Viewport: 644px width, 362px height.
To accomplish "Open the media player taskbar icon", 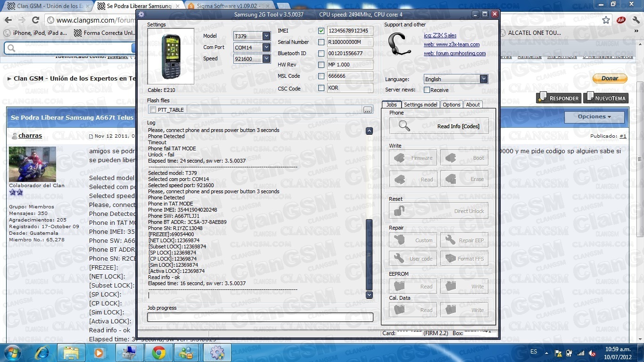I will pyautogui.click(x=99, y=353).
